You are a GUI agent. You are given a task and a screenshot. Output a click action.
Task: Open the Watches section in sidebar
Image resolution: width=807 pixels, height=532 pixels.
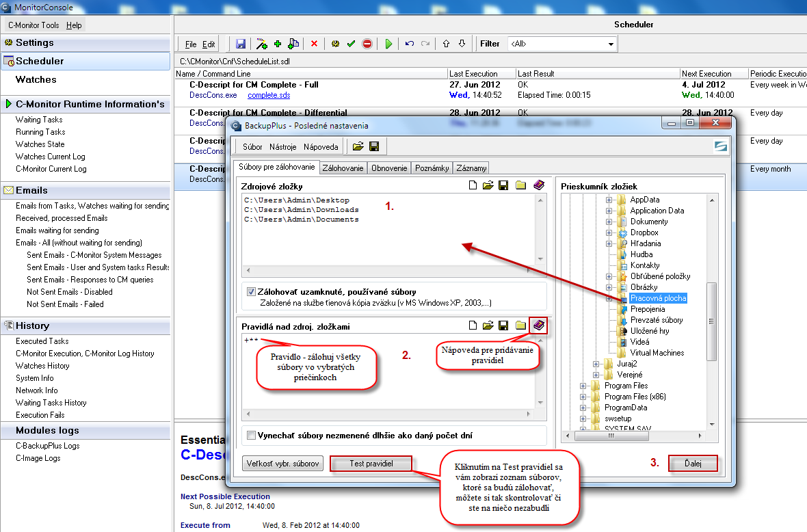[x=36, y=80]
